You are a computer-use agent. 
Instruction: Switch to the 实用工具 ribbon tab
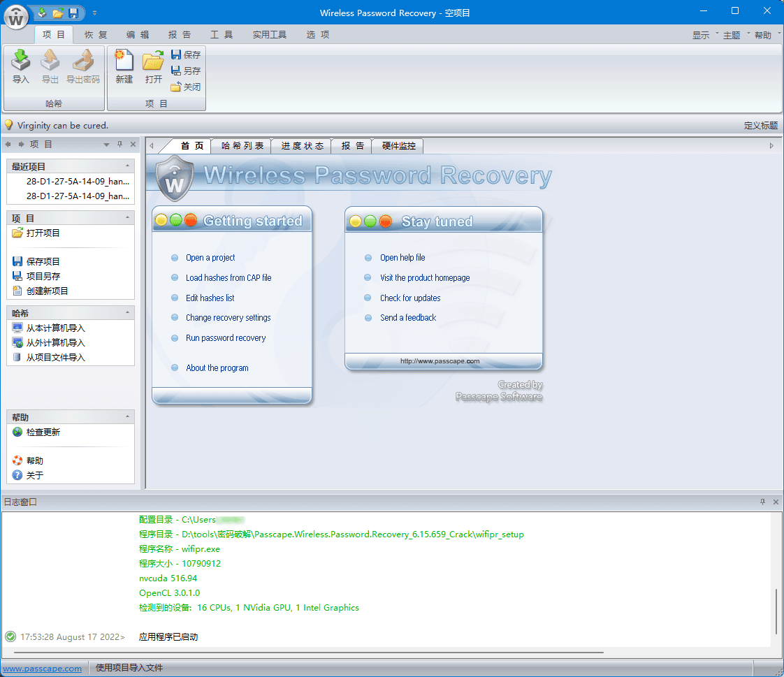click(270, 34)
